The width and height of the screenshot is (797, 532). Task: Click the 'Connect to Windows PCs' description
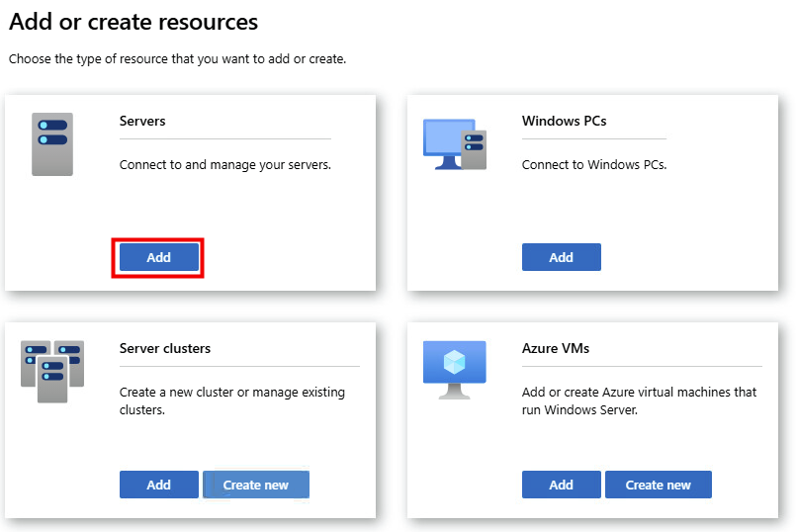click(593, 165)
